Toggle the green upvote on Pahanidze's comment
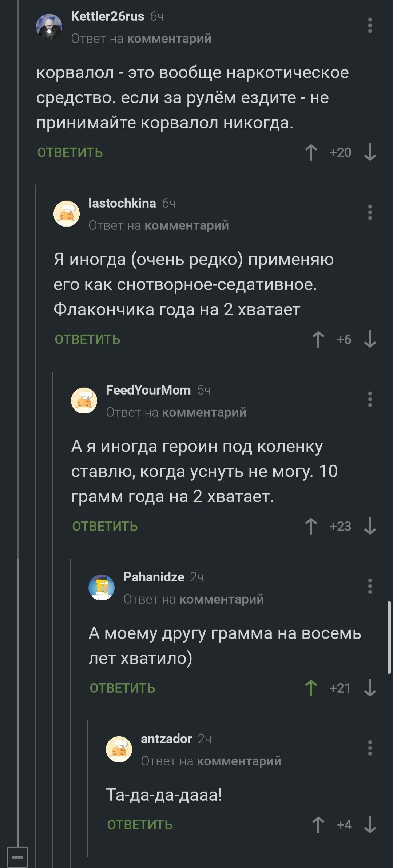The height and width of the screenshot is (868, 393). point(311,688)
